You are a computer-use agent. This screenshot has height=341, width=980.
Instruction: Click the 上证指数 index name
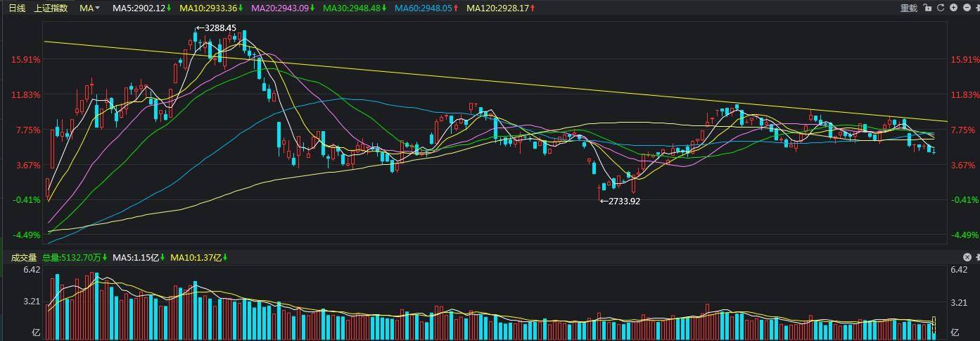pos(51,8)
